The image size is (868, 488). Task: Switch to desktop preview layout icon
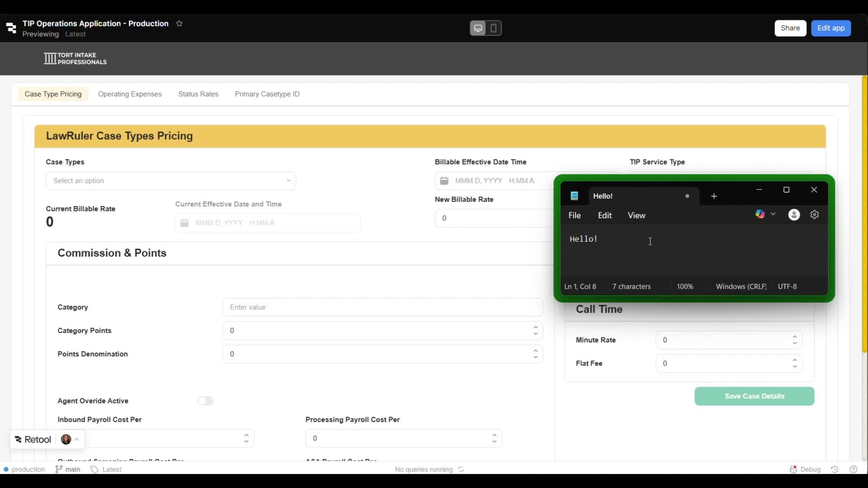tap(478, 28)
